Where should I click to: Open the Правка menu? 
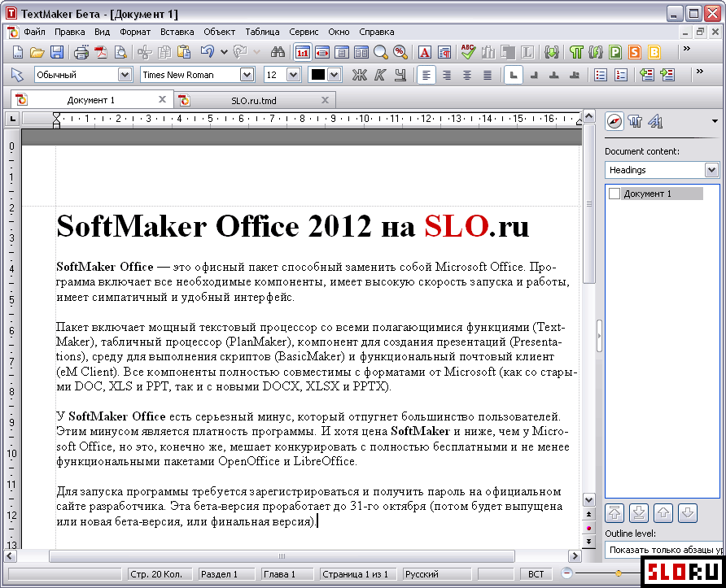(69, 32)
